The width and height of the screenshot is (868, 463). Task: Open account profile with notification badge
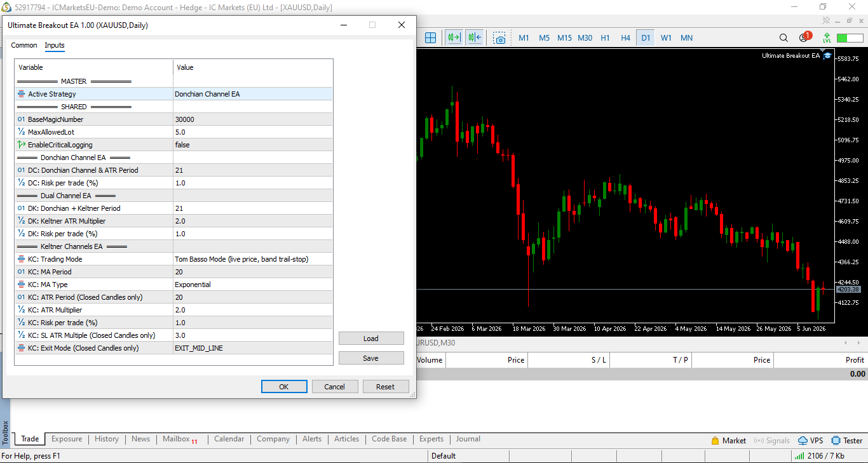click(804, 37)
